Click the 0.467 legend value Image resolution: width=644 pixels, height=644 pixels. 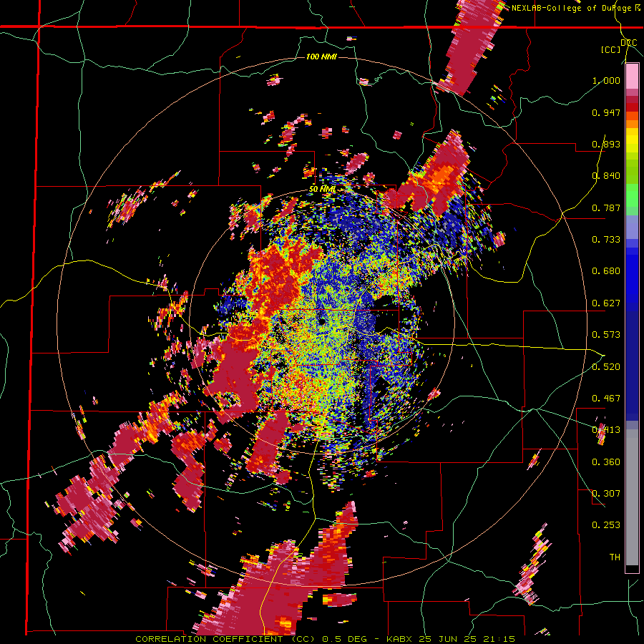606,399
